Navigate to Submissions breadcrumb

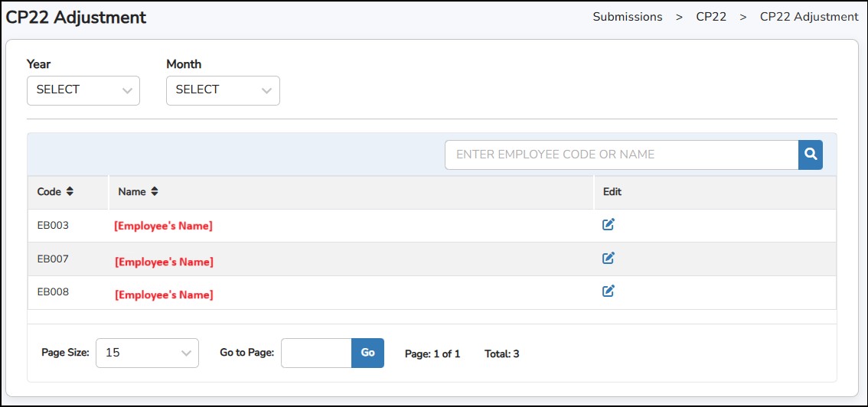tap(627, 17)
